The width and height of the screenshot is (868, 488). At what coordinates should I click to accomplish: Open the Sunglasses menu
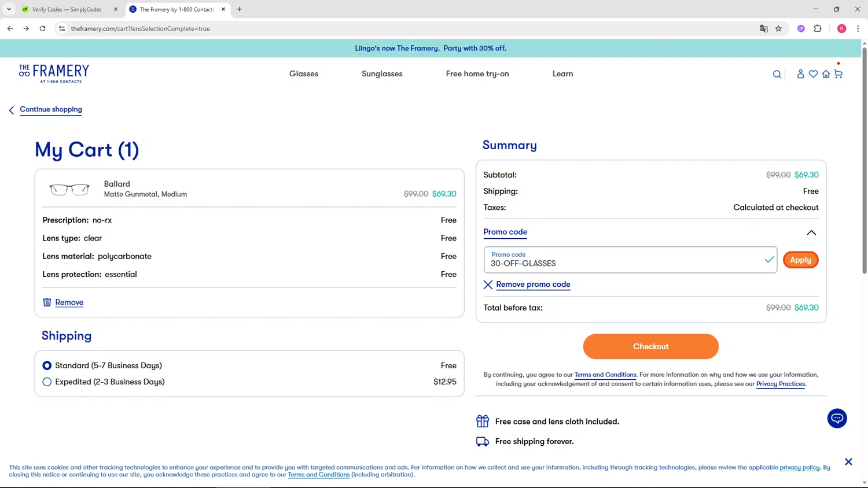tap(382, 73)
